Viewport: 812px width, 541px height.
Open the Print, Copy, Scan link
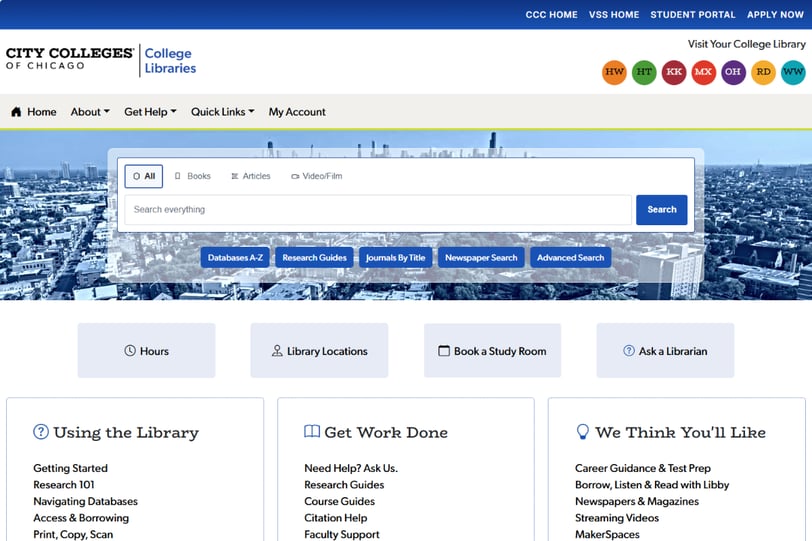tap(73, 535)
